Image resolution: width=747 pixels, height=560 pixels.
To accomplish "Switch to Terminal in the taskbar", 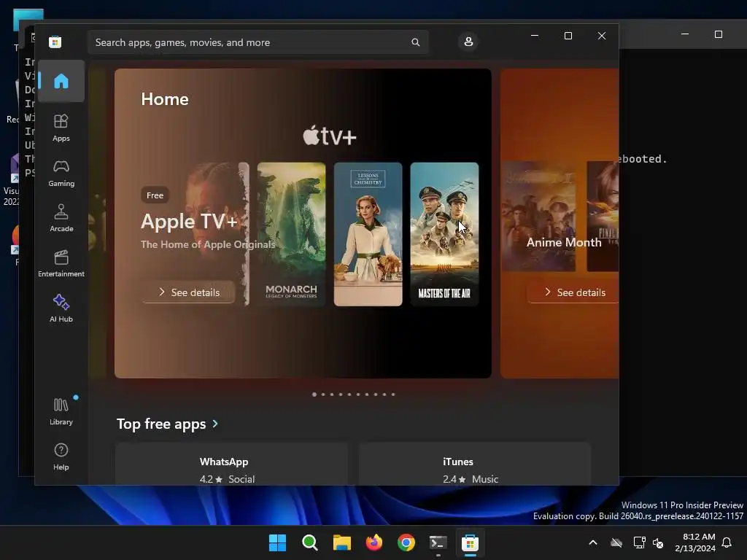I will (438, 542).
